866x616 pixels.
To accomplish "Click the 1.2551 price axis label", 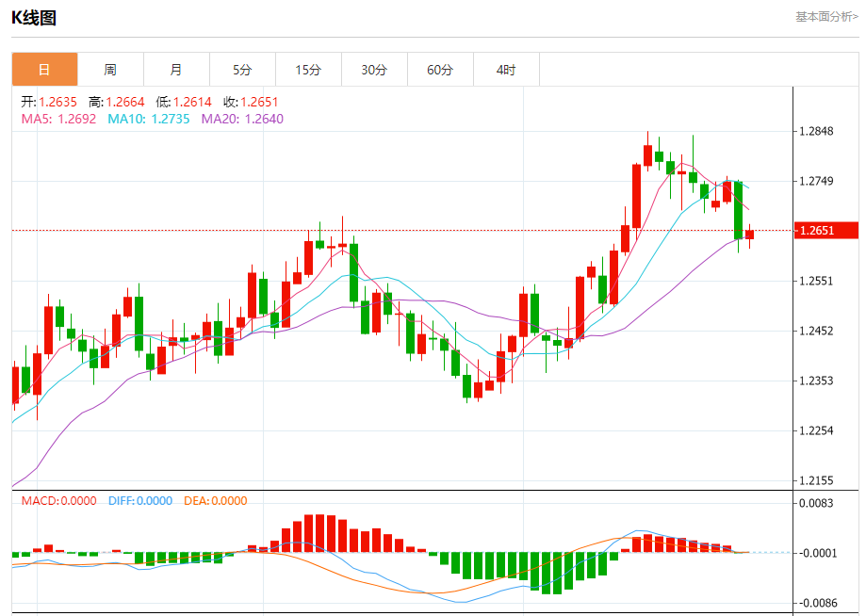I will click(816, 281).
